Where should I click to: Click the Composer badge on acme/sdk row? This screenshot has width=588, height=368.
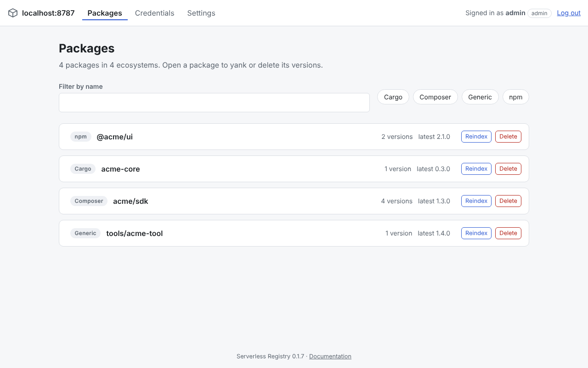[89, 201]
